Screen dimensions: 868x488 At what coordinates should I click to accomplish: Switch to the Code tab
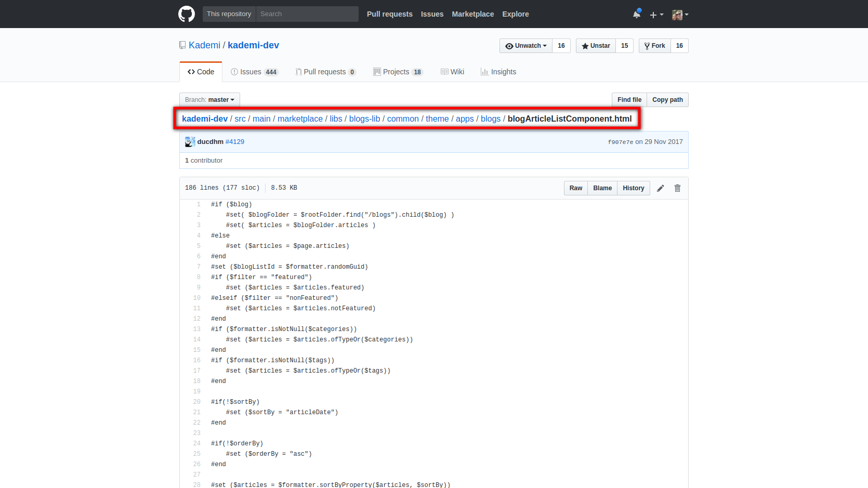tap(201, 72)
